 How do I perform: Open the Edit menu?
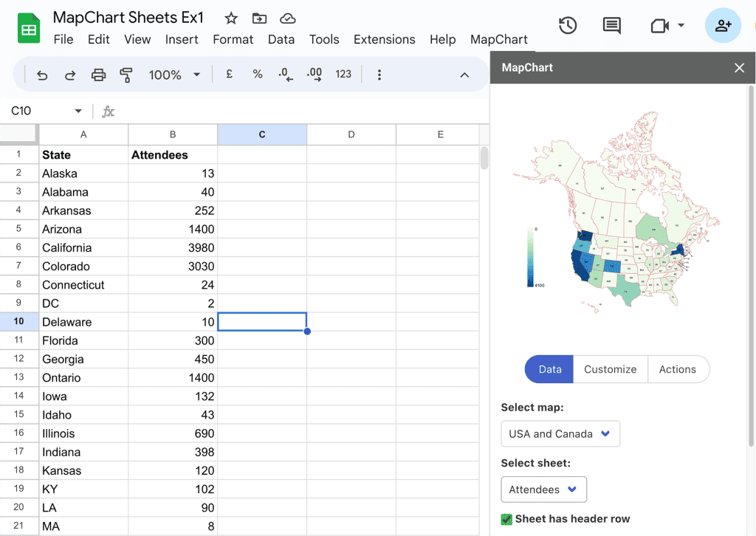point(98,40)
